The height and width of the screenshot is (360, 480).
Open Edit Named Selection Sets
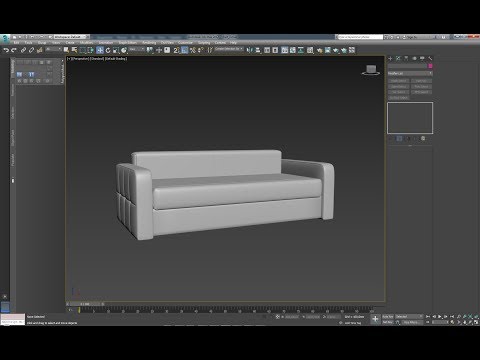point(210,50)
